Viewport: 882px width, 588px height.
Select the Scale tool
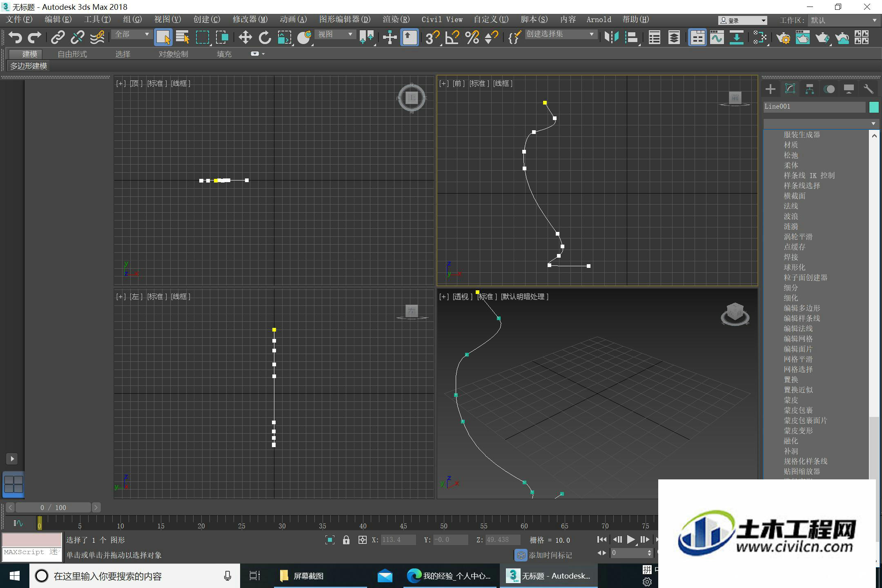click(x=285, y=38)
